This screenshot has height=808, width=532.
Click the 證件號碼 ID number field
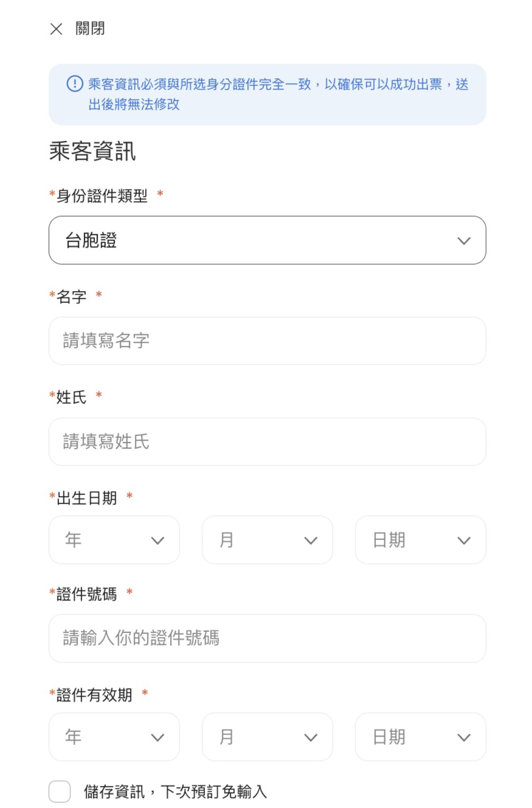[x=266, y=638]
